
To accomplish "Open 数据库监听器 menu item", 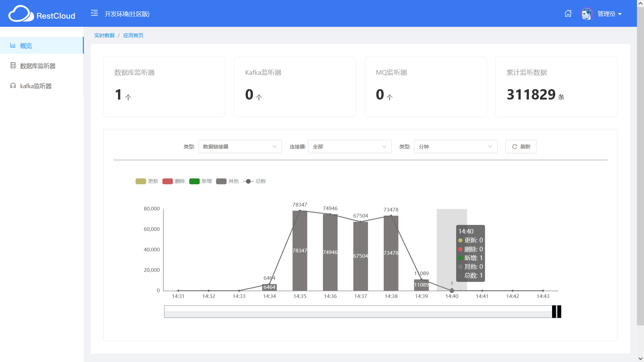I will (x=38, y=66).
